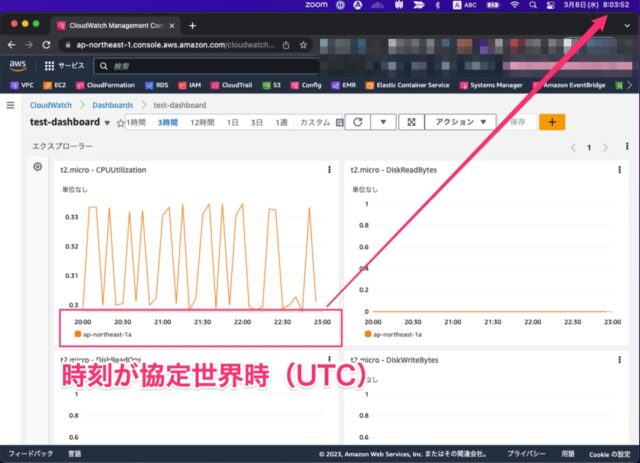This screenshot has height=463, width=640.
Task: Open エクスプローラー section options menu
Action: [x=627, y=147]
